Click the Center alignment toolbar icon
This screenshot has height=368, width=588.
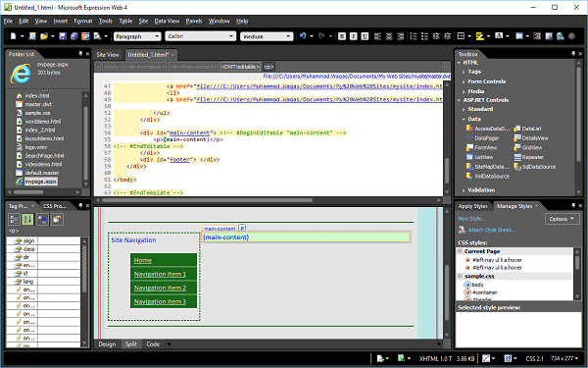[389, 36]
